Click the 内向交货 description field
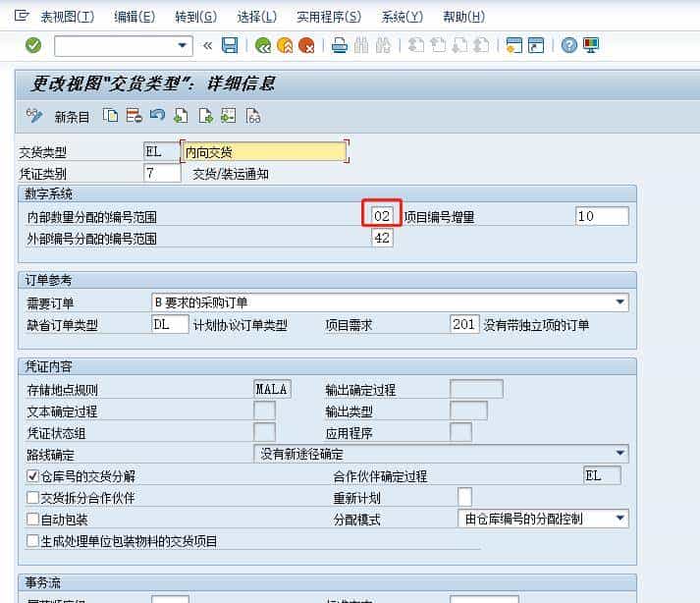This screenshot has height=603, width=700. click(264, 152)
